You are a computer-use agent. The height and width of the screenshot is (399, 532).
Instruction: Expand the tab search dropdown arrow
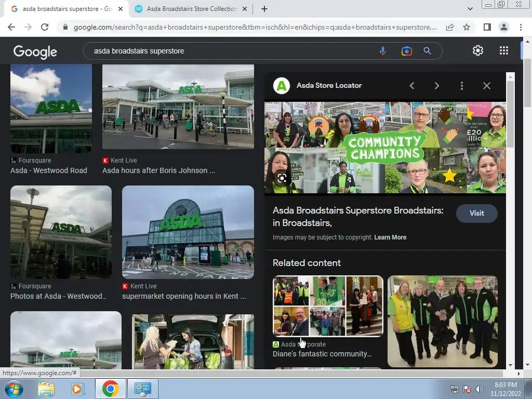click(470, 9)
